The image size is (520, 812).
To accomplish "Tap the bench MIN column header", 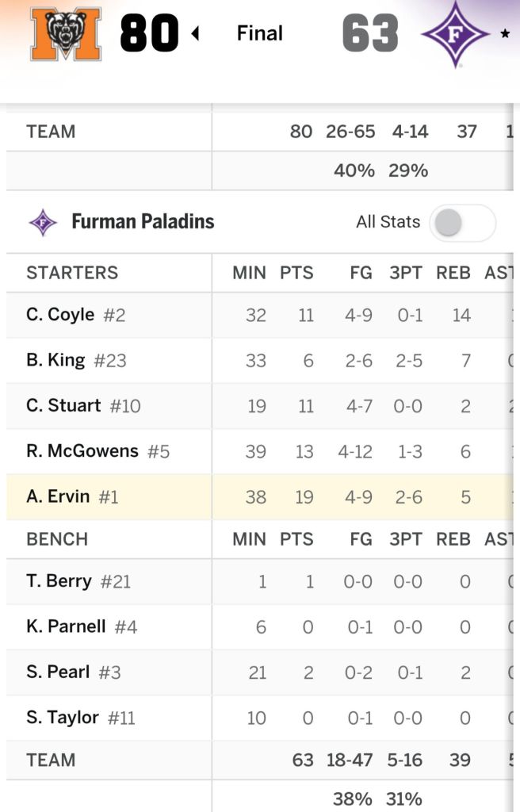I will click(x=249, y=539).
